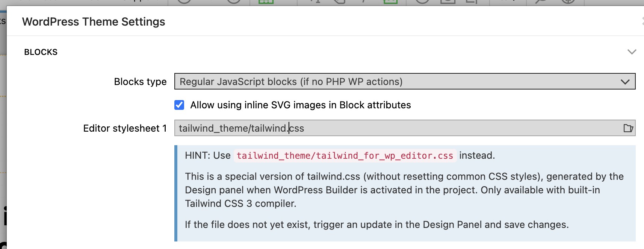
Task: Click the Editor stylesheet 1 label
Action: [125, 128]
